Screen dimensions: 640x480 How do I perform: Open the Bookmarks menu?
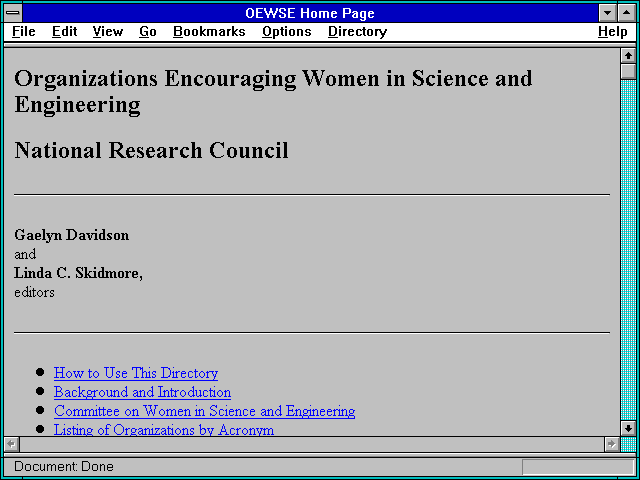[209, 32]
